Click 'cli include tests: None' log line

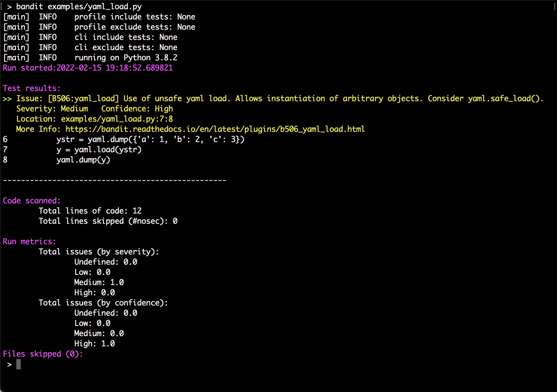click(x=90, y=37)
